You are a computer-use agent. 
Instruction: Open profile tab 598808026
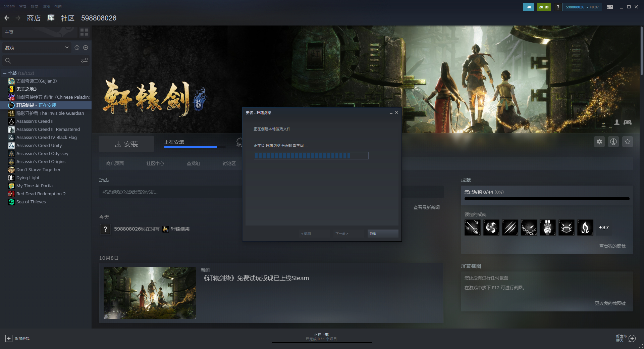pos(99,18)
